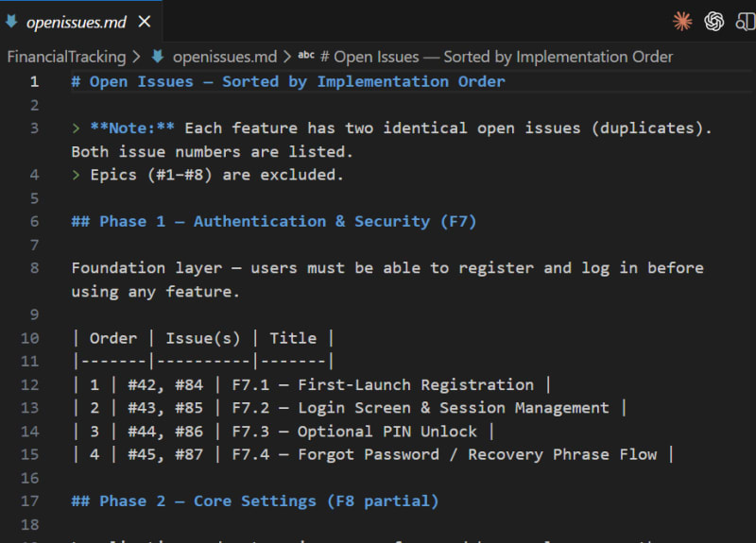The width and height of the screenshot is (756, 543).
Task: Open the Claude Code starburst icon
Action: click(682, 21)
